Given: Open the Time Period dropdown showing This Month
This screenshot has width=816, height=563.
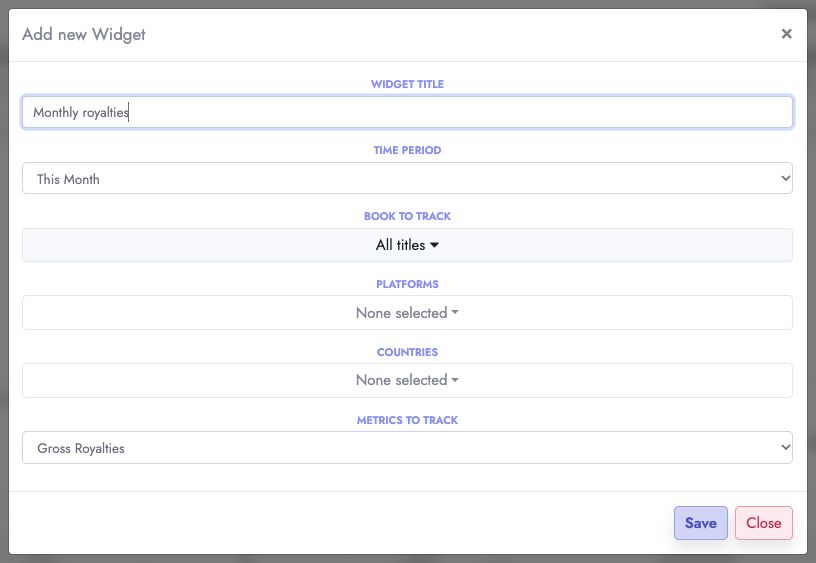Looking at the screenshot, I should (407, 178).
